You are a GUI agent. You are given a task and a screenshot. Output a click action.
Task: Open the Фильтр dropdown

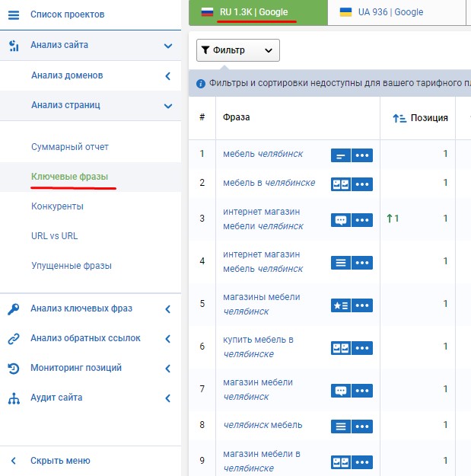pyautogui.click(x=238, y=50)
